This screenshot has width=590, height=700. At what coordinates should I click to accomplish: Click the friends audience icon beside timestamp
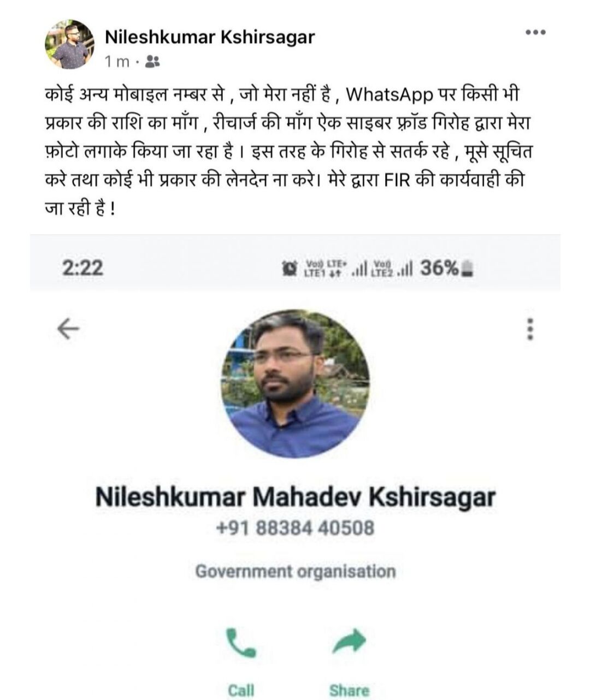153,62
